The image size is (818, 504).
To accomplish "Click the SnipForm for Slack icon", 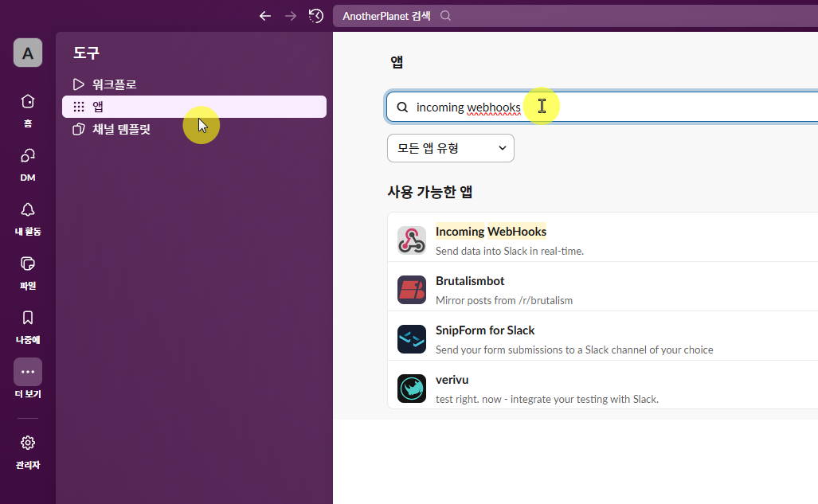I will coord(412,339).
